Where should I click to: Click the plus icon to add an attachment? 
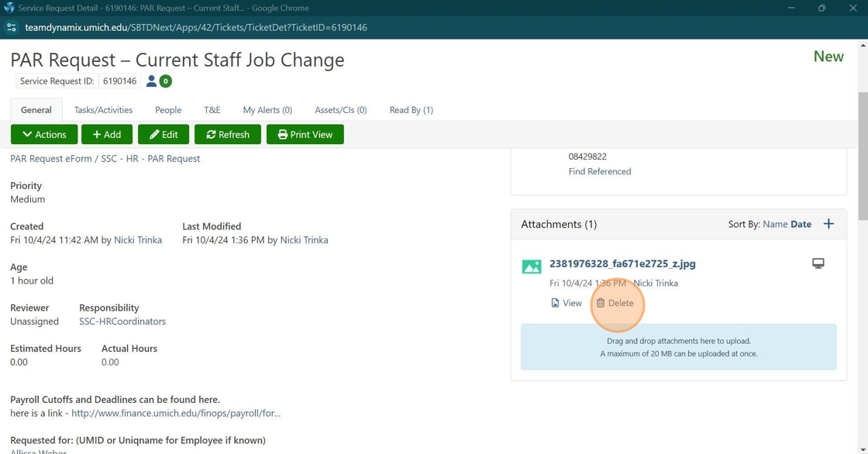tap(828, 224)
